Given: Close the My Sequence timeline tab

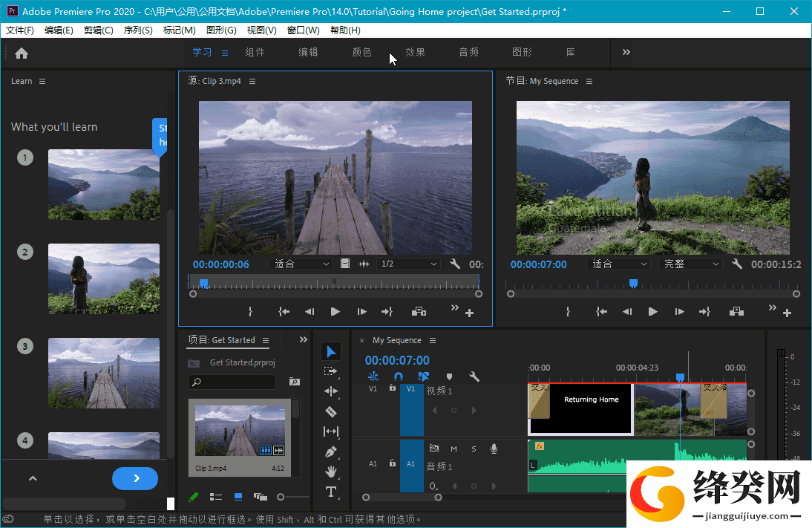Looking at the screenshot, I should coord(362,340).
